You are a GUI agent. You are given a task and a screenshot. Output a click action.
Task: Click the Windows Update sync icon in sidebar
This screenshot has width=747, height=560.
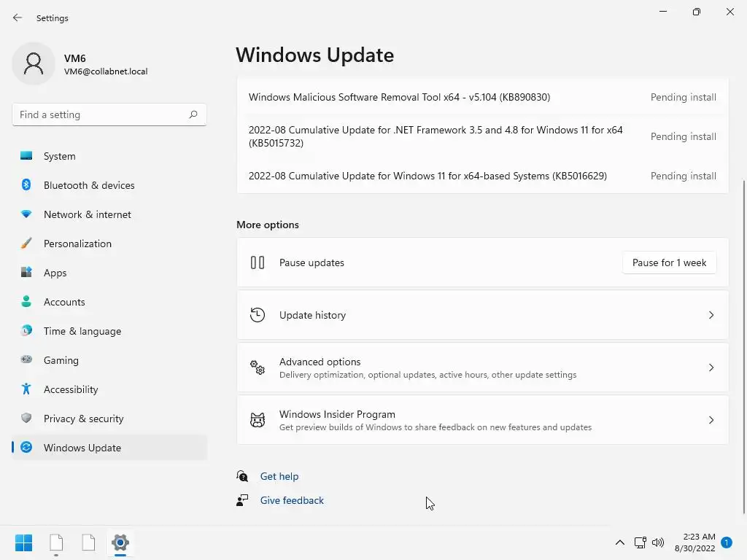point(26,448)
